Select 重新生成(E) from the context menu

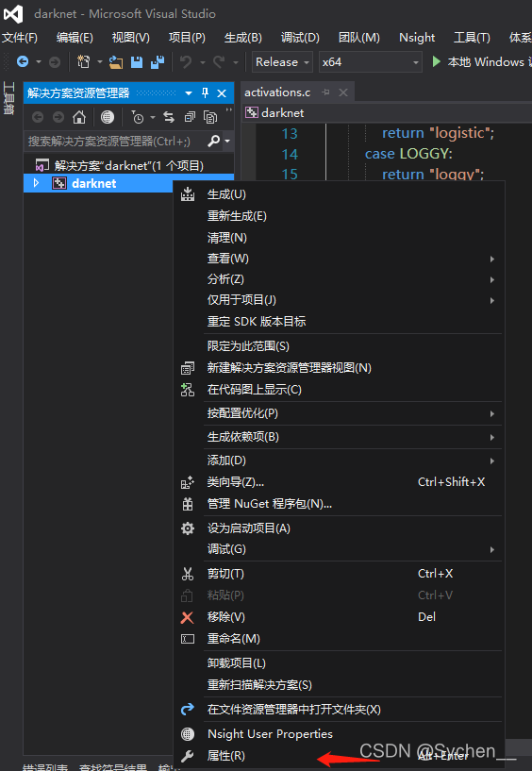tap(340, 216)
